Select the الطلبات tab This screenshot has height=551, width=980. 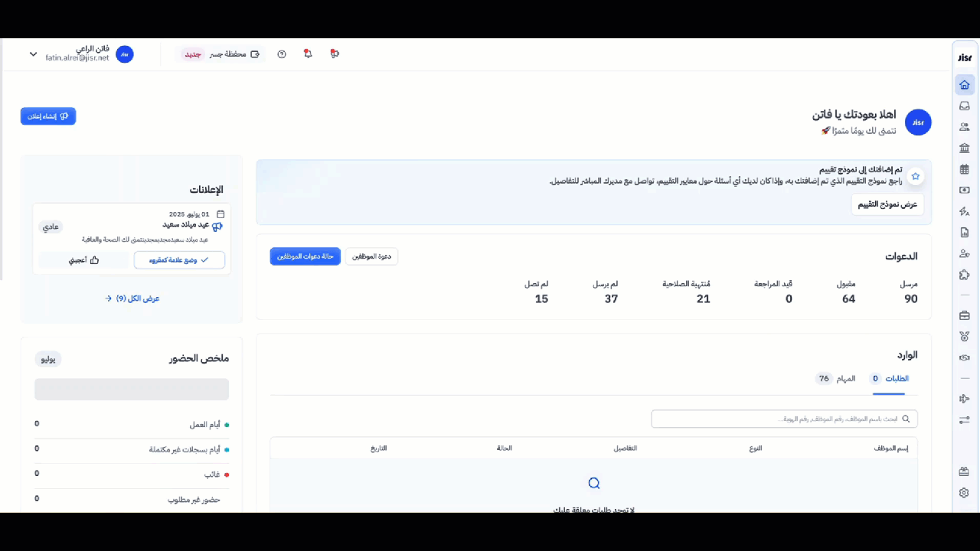click(889, 379)
